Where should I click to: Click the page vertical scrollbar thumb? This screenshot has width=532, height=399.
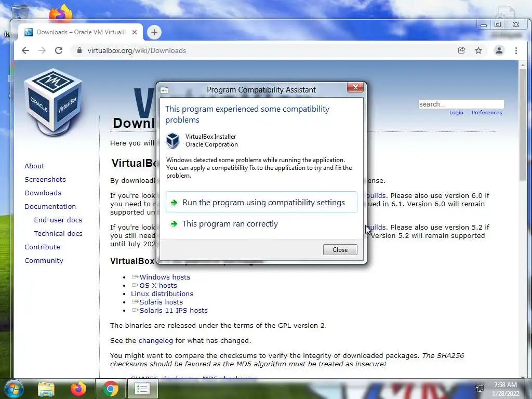(523, 124)
